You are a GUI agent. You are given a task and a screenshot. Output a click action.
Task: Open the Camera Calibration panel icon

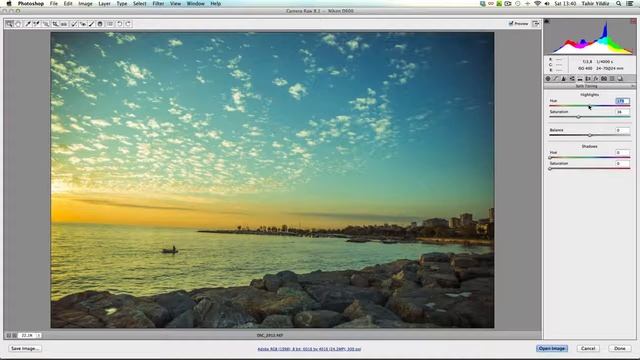click(604, 78)
